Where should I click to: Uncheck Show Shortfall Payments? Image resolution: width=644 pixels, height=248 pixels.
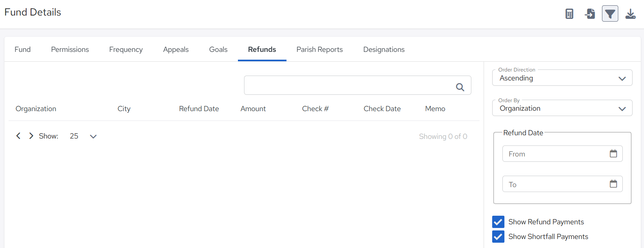point(498,237)
